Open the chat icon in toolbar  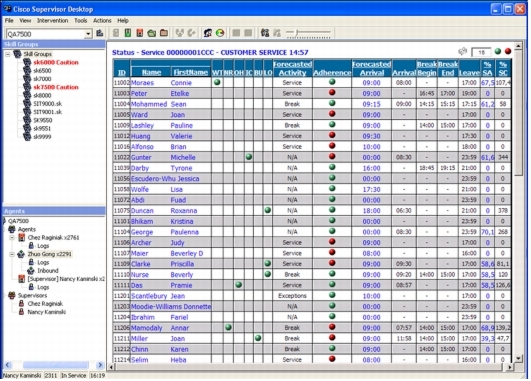click(x=208, y=33)
